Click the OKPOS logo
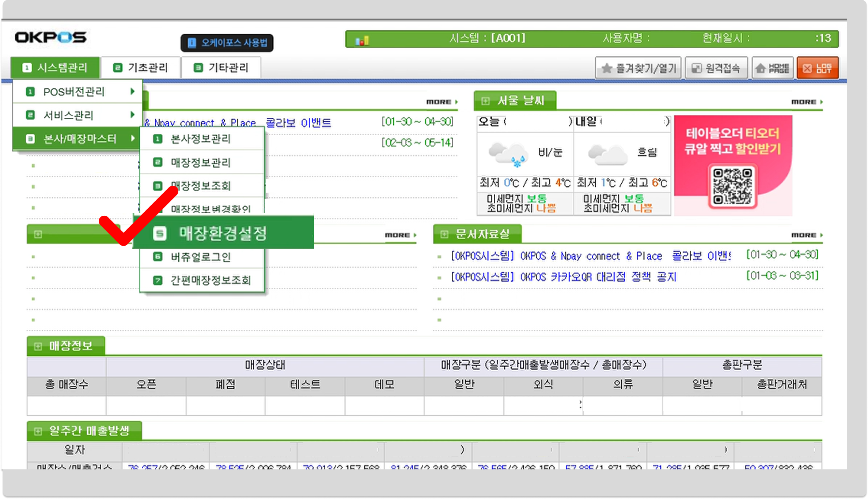Viewport: 868px width, 499px height. pyautogui.click(x=50, y=37)
